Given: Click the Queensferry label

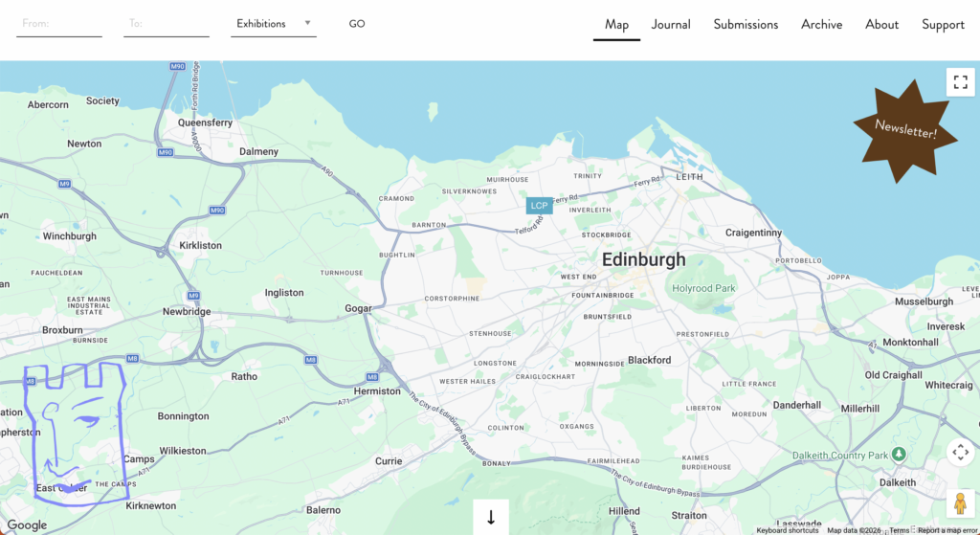Looking at the screenshot, I should click(x=205, y=123).
